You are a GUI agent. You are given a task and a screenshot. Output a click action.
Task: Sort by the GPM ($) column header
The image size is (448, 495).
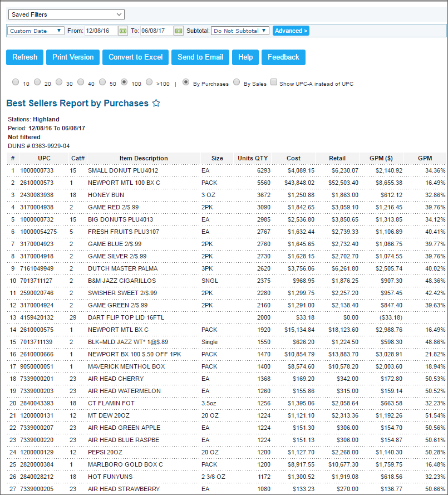coord(381,159)
